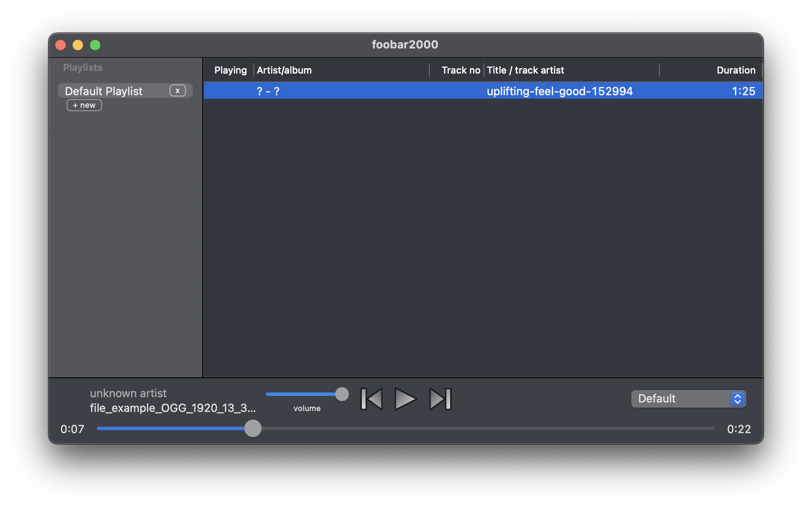Click the 'unknown artist' now-playing label
Image resolution: width=812 pixels, height=508 pixels.
pos(128,393)
